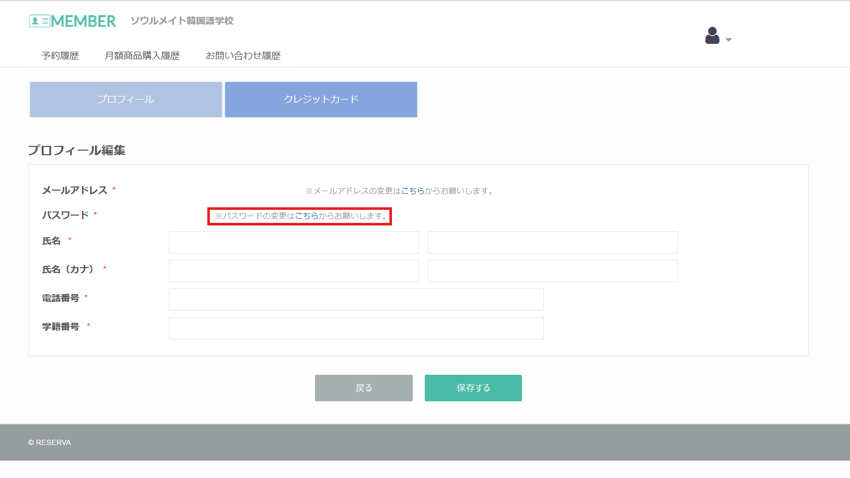Click こちら link for password change
Viewport: 850px width, 478px height.
[306, 216]
